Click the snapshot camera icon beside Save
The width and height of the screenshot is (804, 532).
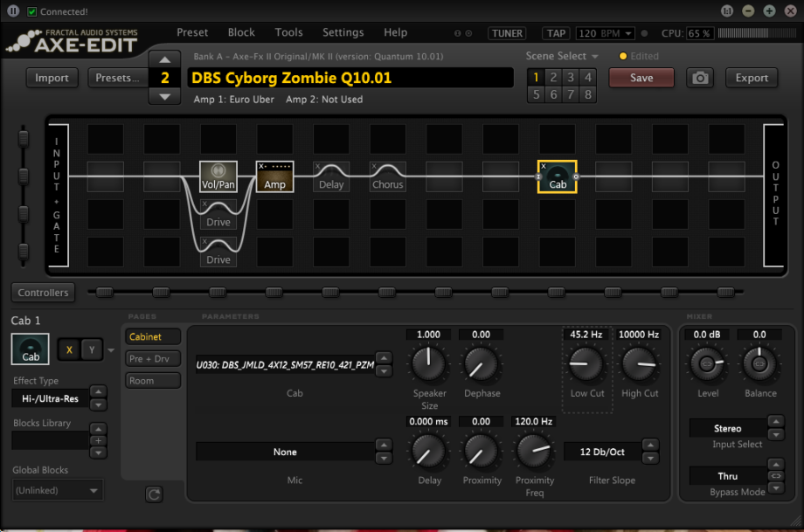701,78
